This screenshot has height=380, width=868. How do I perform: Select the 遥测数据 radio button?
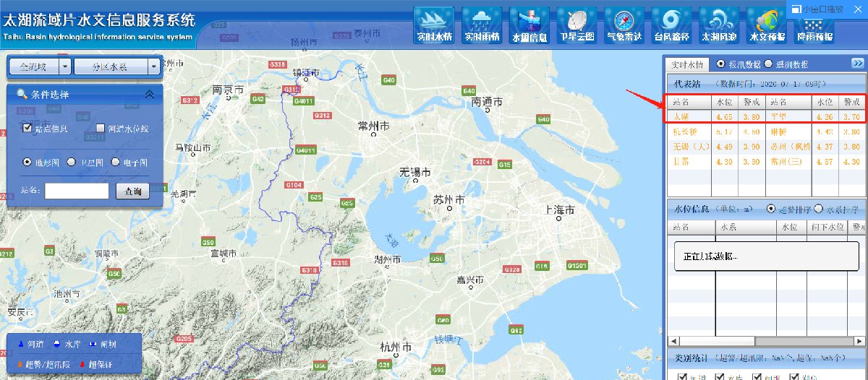click(x=768, y=64)
